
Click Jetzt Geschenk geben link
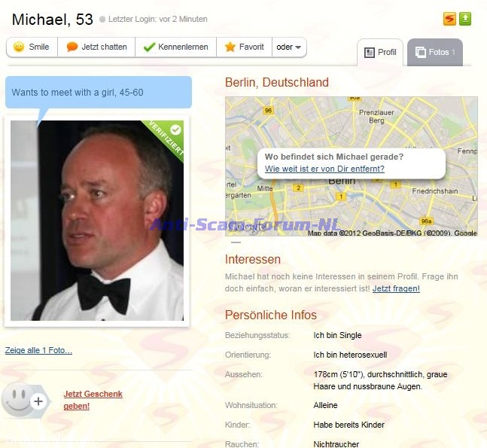(93, 400)
